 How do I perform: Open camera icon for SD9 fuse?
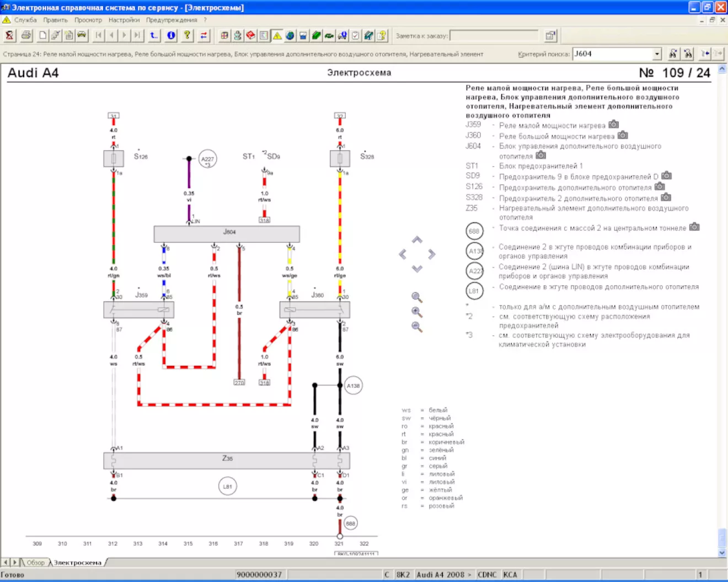coord(666,176)
